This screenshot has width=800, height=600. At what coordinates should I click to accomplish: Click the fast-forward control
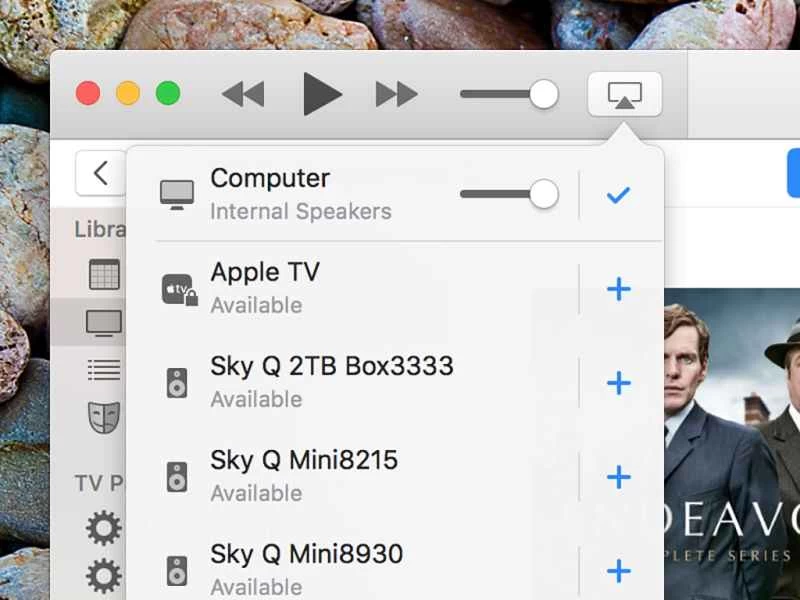396,94
